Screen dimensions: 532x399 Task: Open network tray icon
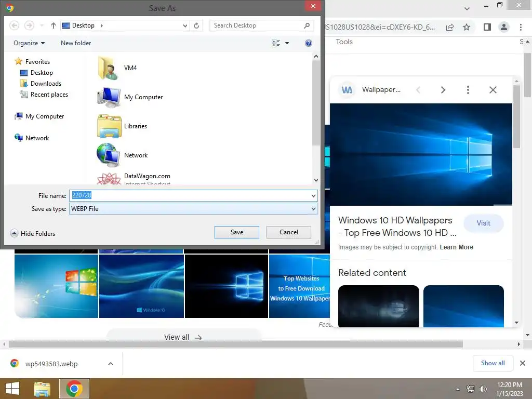(x=471, y=389)
